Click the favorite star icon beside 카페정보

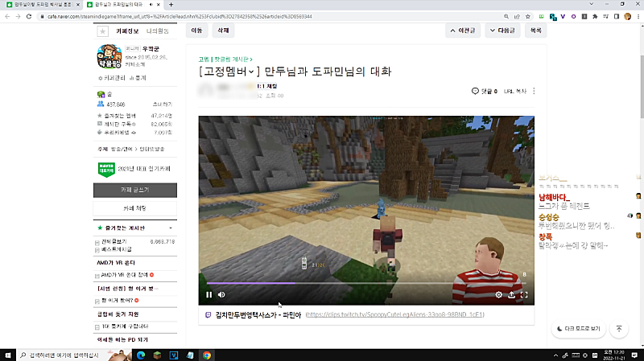click(102, 31)
